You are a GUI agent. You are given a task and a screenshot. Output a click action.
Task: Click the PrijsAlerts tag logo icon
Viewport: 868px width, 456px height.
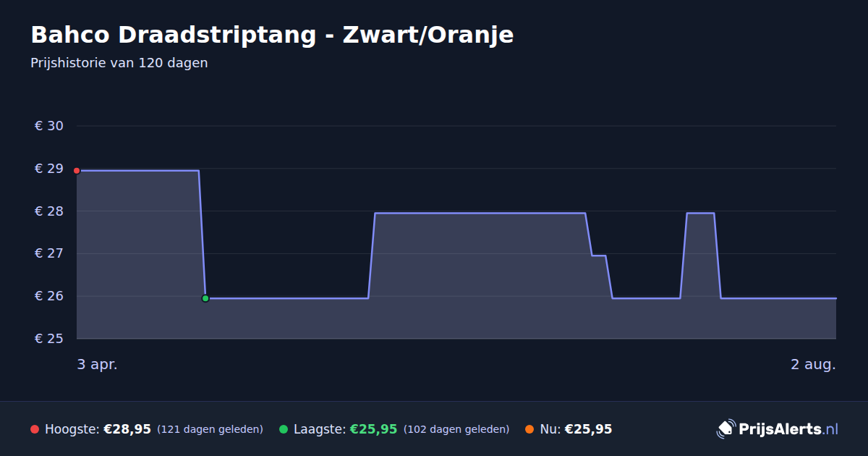(726, 428)
